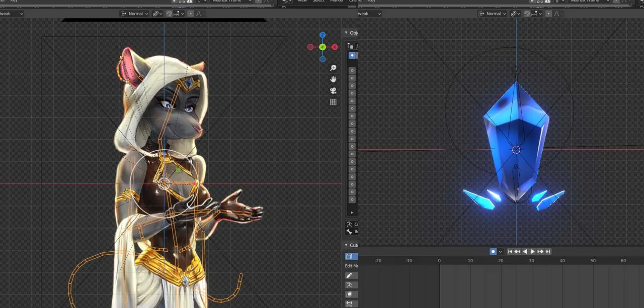Click the negative Z axis circle on gizmo

click(323, 59)
